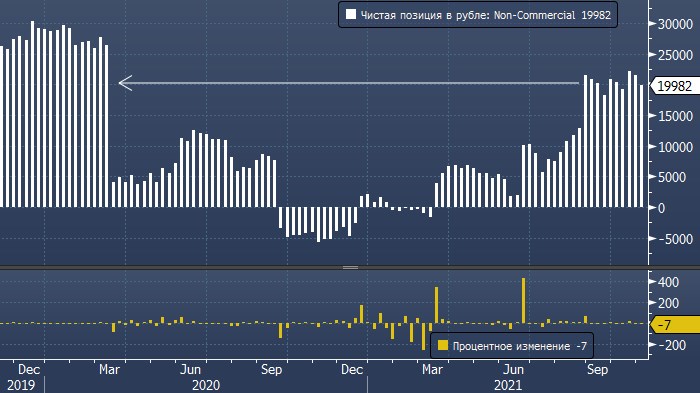700x393 pixels.
Task: Click the 200 label on lower axis
Action: tap(668, 303)
